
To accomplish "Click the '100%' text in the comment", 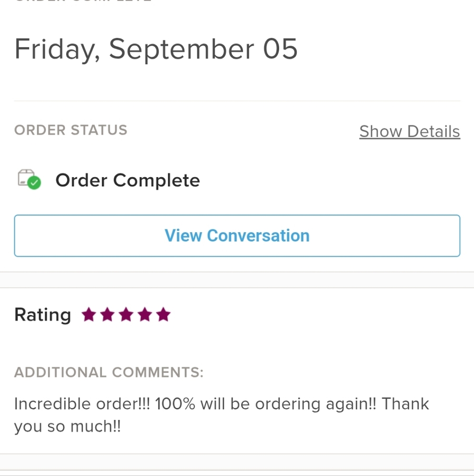I will point(175,404).
